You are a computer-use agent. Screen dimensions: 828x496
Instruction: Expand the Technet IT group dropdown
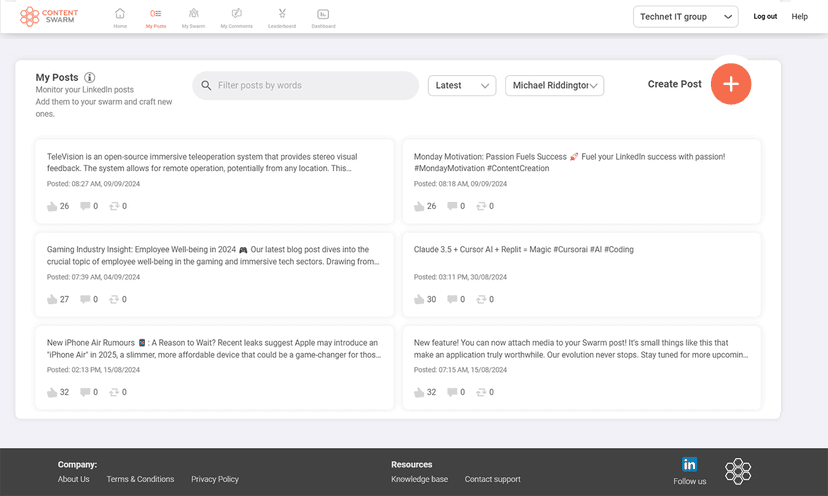click(x=685, y=16)
